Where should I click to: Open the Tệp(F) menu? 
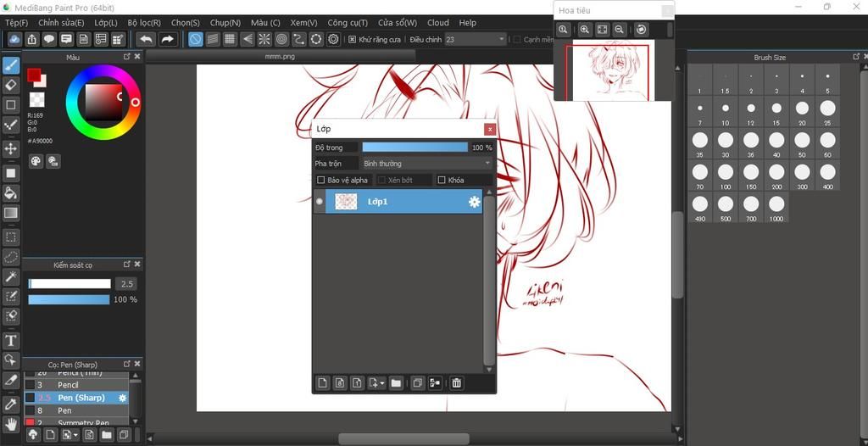(x=17, y=23)
